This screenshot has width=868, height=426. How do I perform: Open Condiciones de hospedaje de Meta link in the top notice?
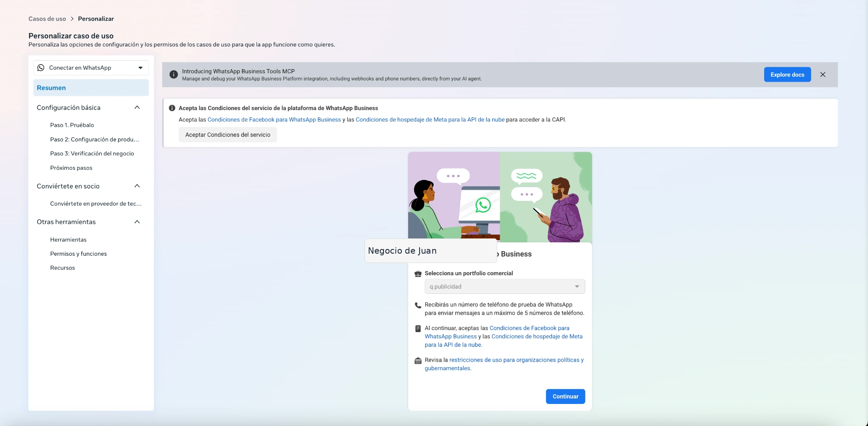[x=430, y=120]
